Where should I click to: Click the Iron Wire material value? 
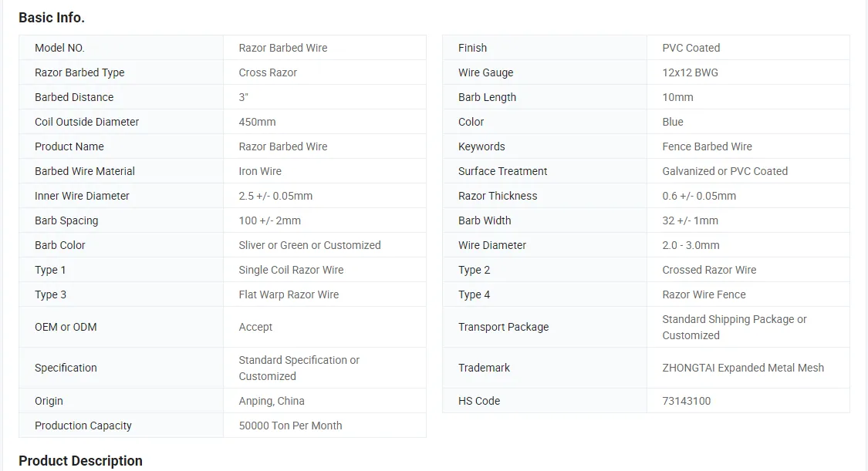click(260, 171)
